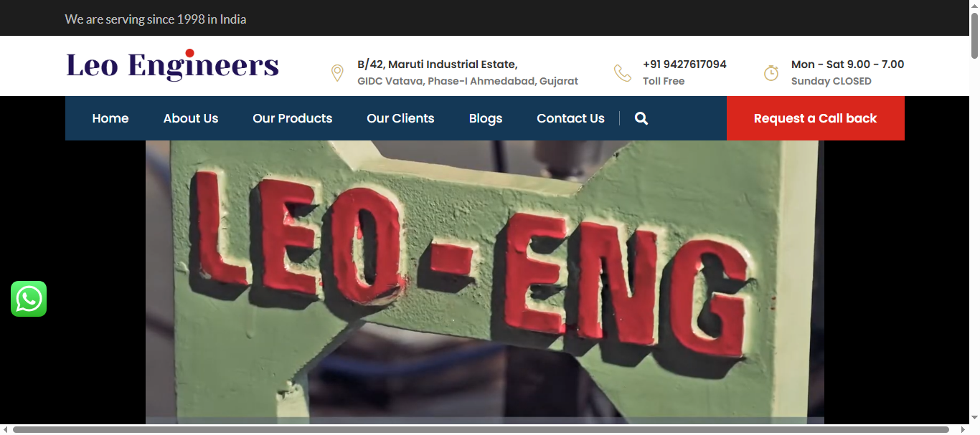Open search with the magnifying glass icon
This screenshot has width=980, height=435.
[641, 119]
